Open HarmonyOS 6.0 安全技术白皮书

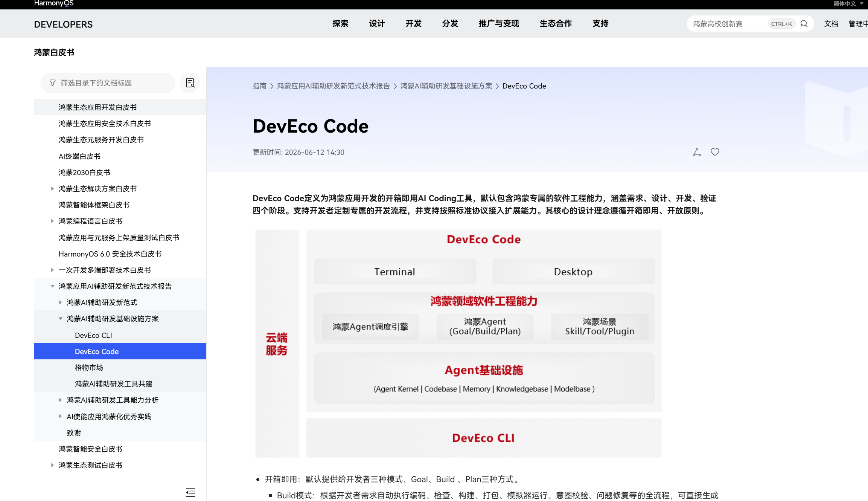pyautogui.click(x=120, y=254)
